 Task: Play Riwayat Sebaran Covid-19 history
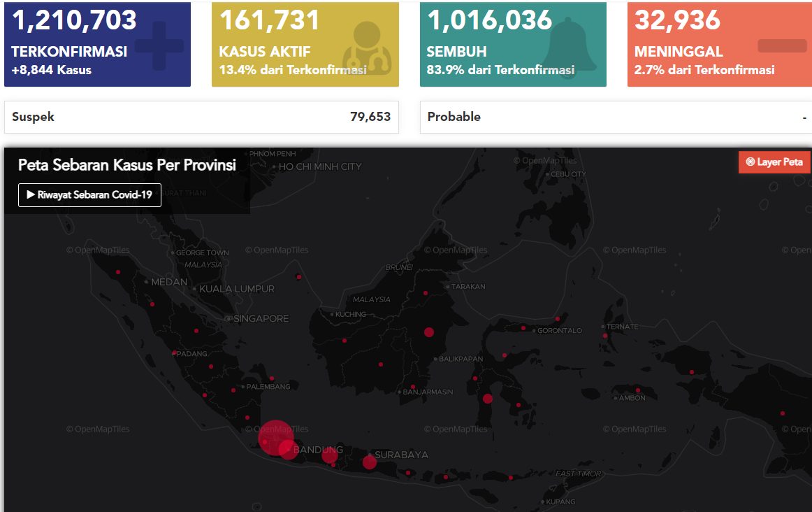(89, 195)
